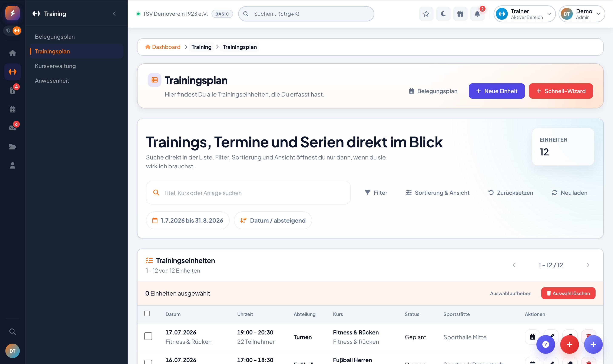Viewport: 613px width, 364px height.
Task: Toggle dark mode with the moon icon
Action: [443, 14]
